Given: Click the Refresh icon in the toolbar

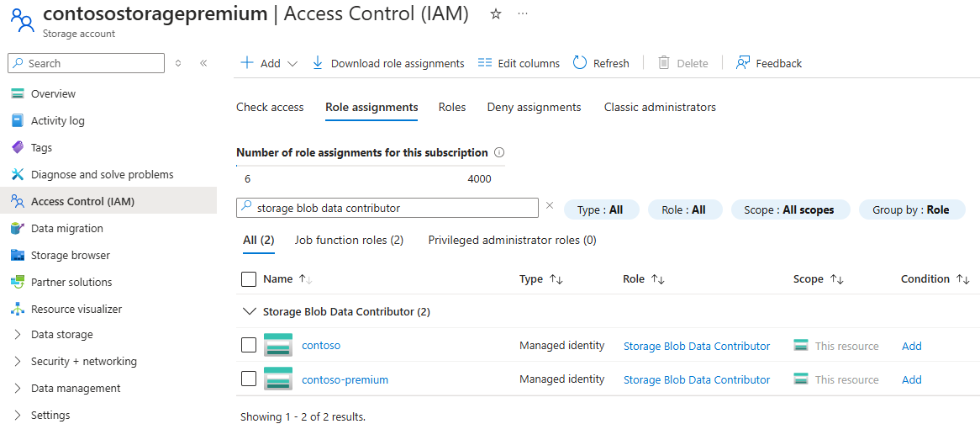Looking at the screenshot, I should [580, 63].
